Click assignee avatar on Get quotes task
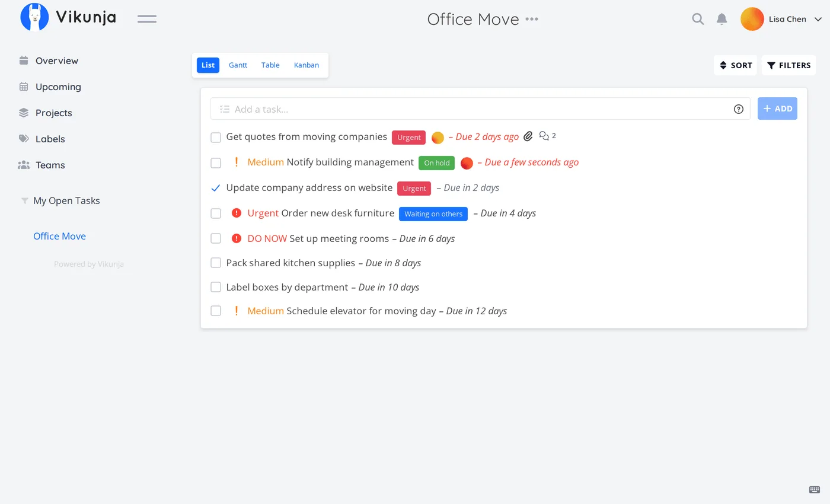 438,138
